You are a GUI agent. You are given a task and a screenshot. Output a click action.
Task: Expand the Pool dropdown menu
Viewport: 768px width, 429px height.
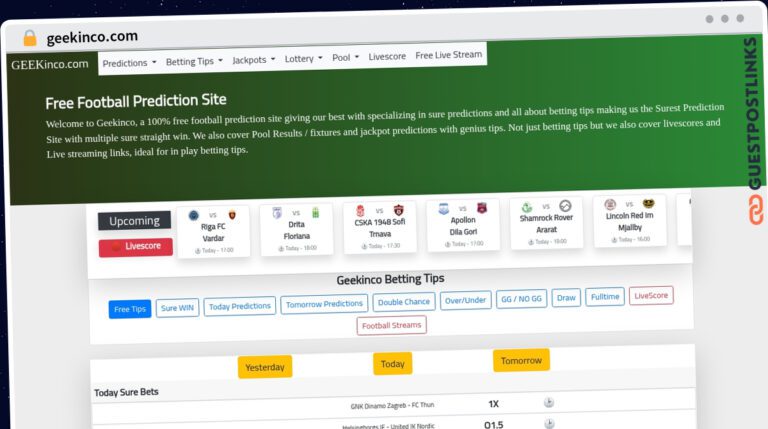345,57
